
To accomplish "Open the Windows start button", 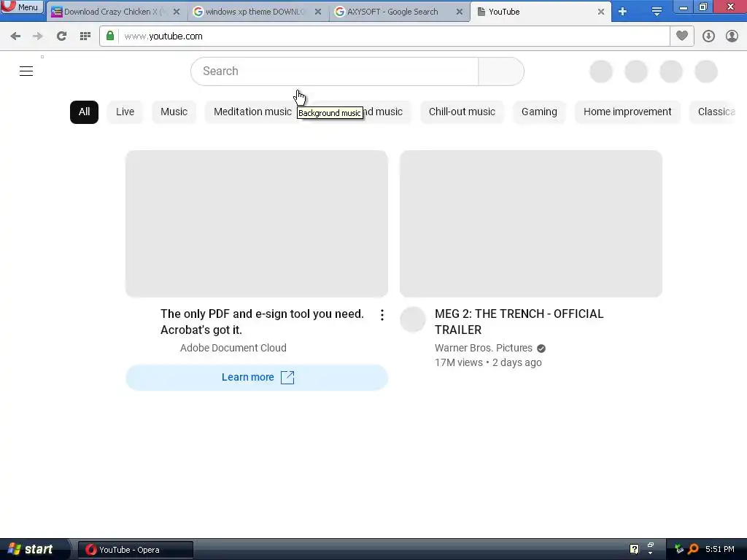I will click(x=32, y=550).
